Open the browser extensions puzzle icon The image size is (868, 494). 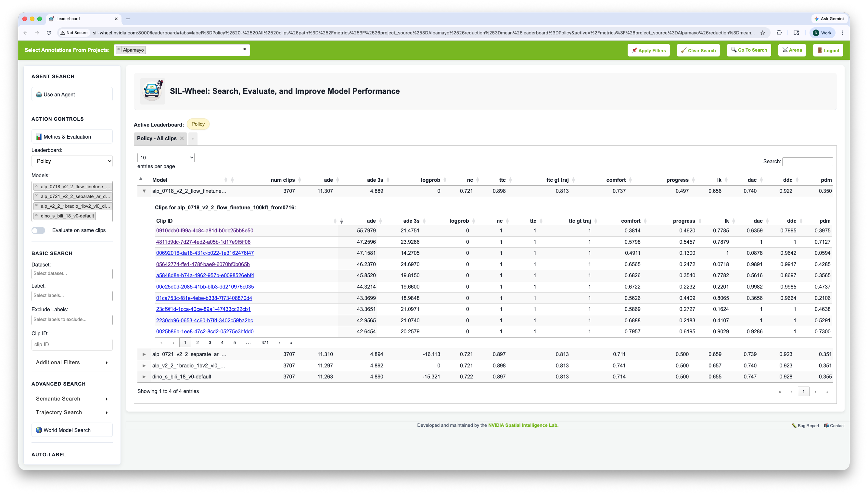click(x=779, y=33)
